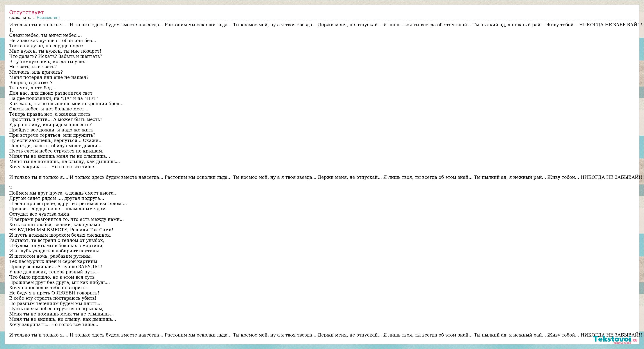Click the line 'Вопрос, где ответ?'
The height and width of the screenshot is (349, 644).
pyautogui.click(x=31, y=82)
